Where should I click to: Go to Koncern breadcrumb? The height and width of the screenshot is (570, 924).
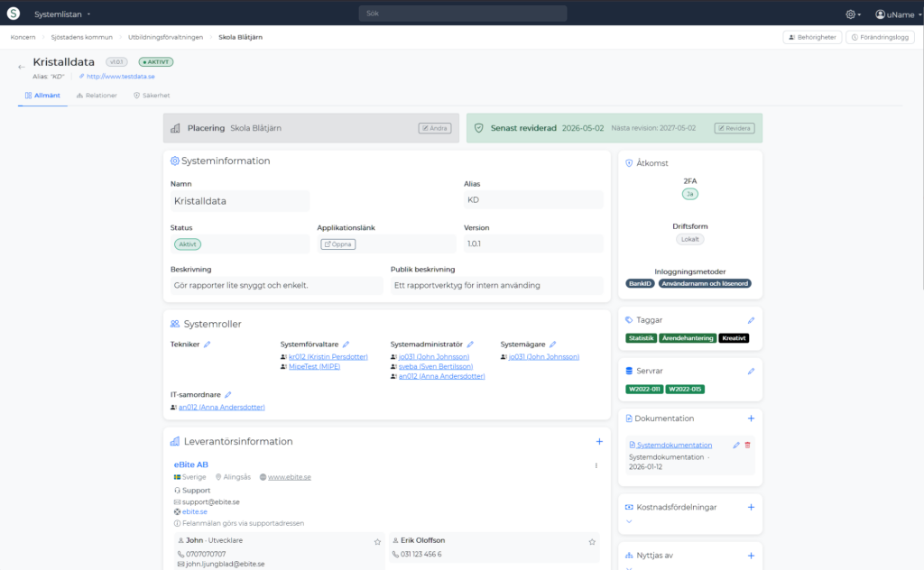click(x=23, y=37)
